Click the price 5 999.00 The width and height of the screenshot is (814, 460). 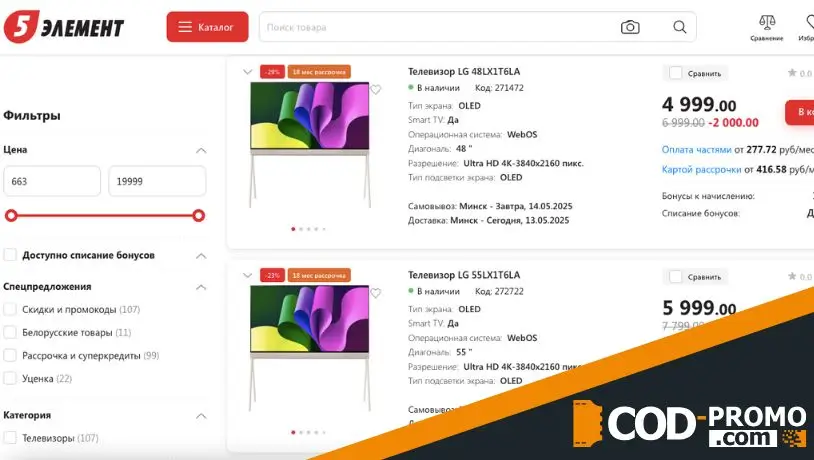(699, 308)
